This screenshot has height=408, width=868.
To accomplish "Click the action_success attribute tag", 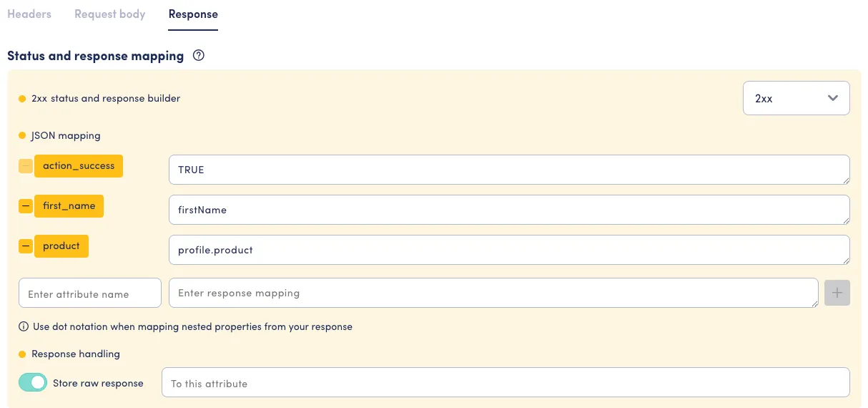I will (79, 166).
